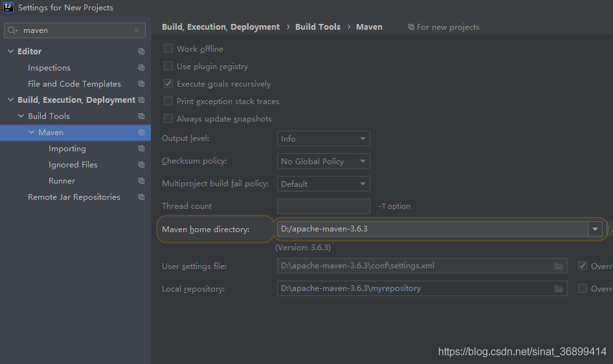613x364 pixels.
Task: Open the Output level dropdown
Action: click(x=323, y=138)
